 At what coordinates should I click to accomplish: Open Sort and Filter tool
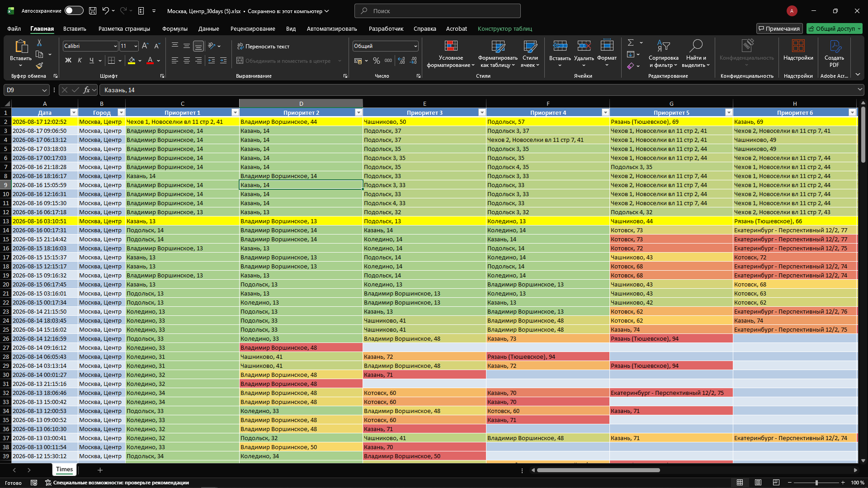tap(663, 54)
